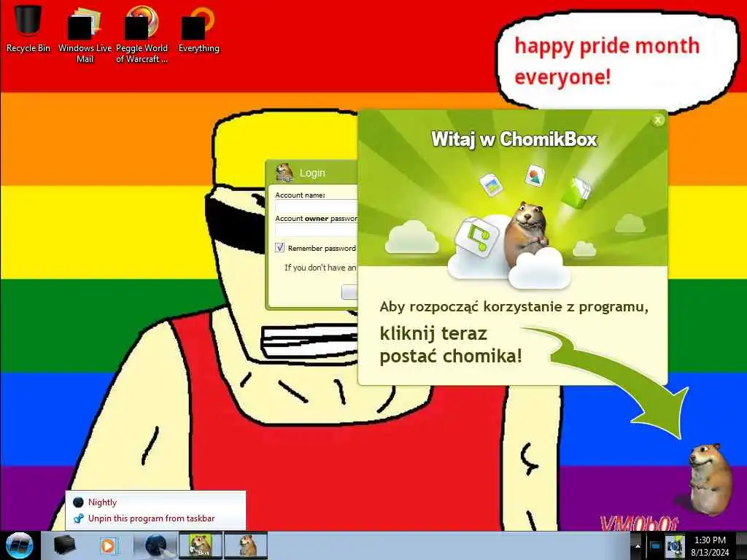Click the hamster character on the desktop
747x560 pixels.
coord(710,478)
